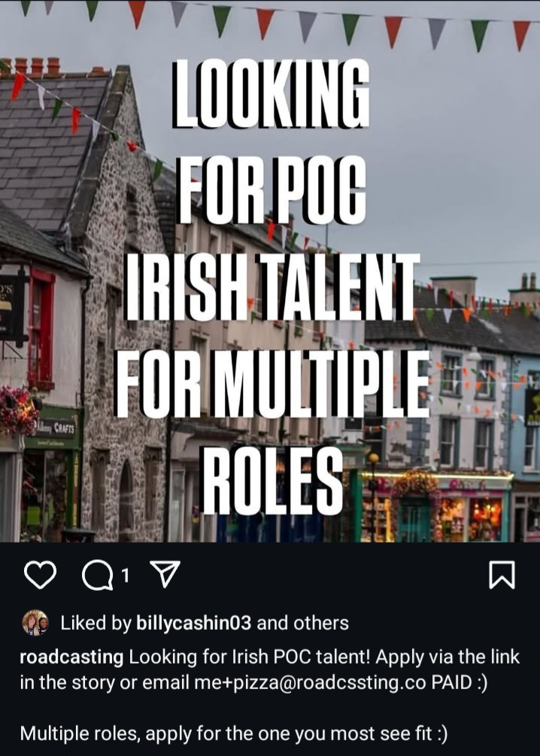This screenshot has width=540, height=756.
Task: Visit billycashin03's profile from the likes line
Action: [x=194, y=623]
